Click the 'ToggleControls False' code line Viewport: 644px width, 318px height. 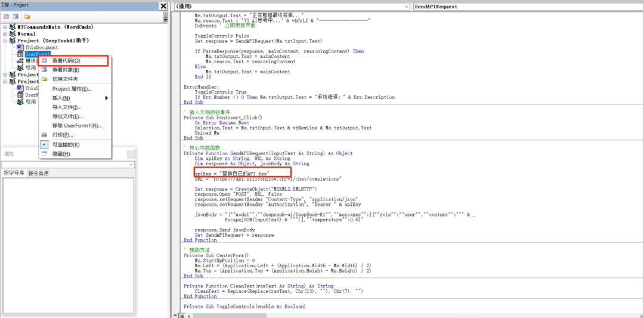coord(222,36)
